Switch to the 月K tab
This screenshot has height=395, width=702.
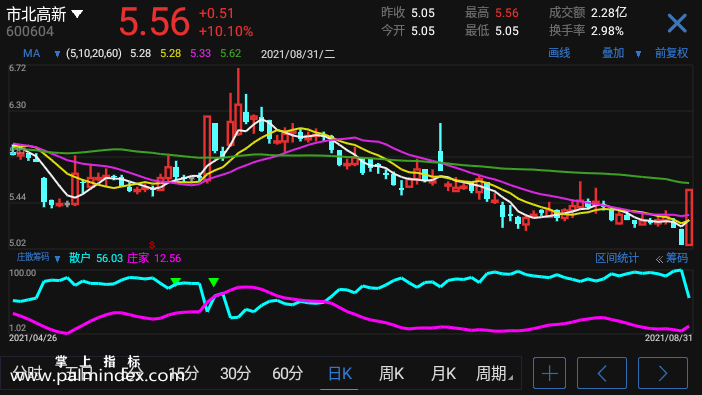point(443,373)
